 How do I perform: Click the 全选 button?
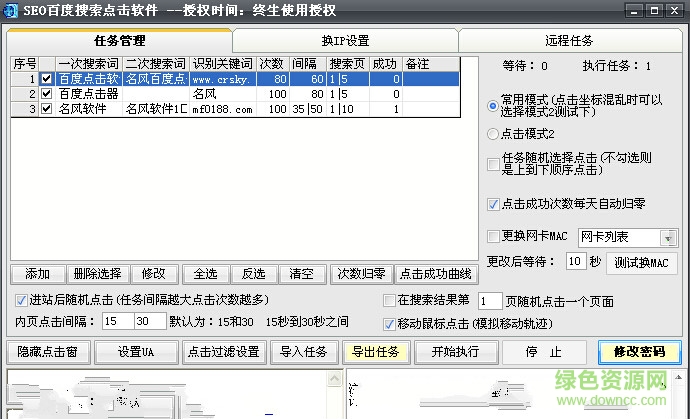(x=206, y=274)
